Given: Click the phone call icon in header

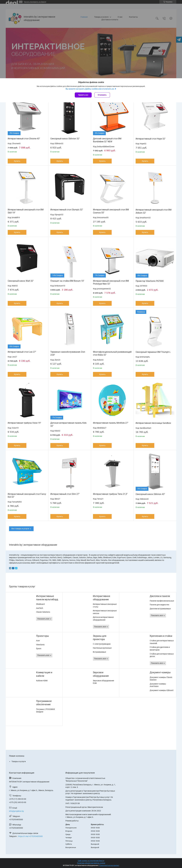Looking at the screenshot, I should point(164,18).
